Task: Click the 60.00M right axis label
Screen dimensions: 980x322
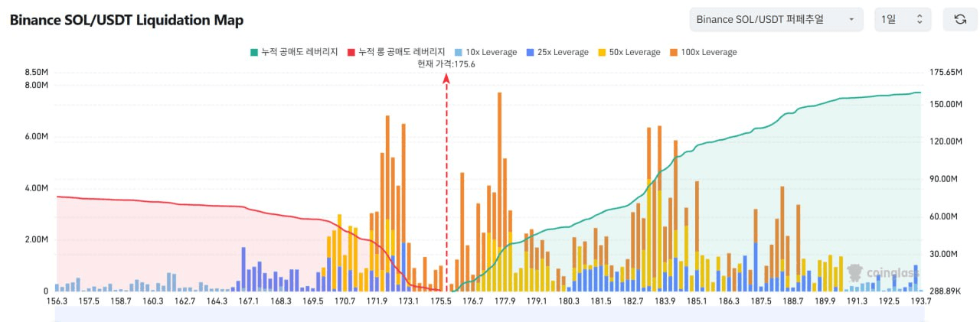Action: tap(943, 216)
